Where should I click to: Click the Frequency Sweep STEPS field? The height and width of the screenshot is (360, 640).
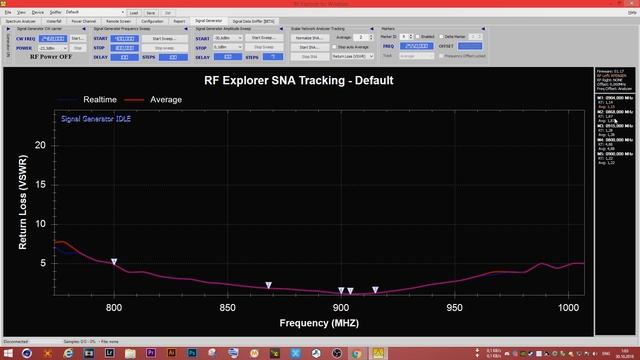(x=173, y=58)
